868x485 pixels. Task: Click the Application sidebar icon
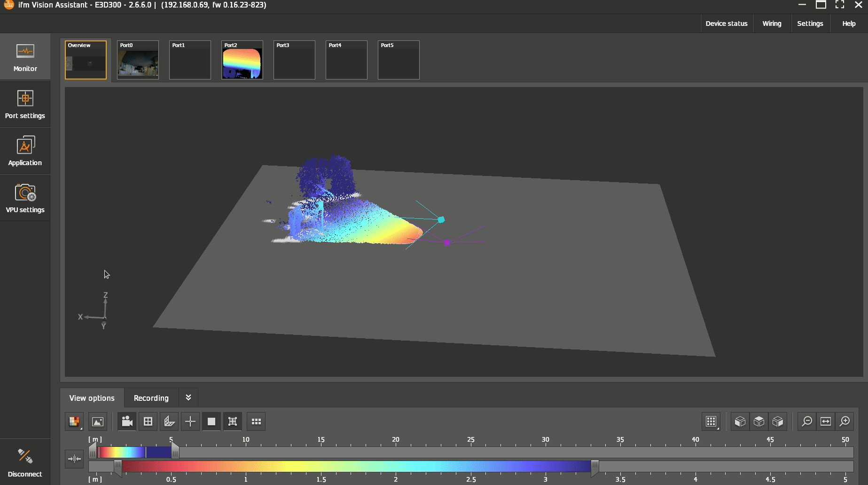25,151
